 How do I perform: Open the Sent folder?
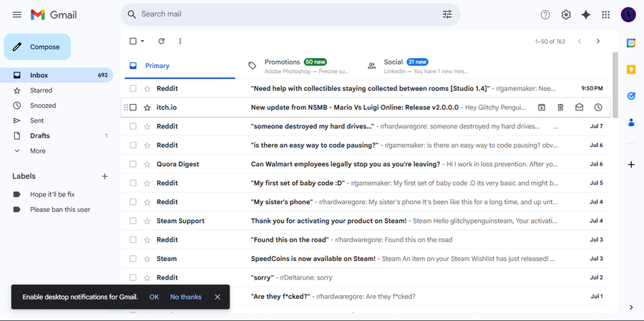pyautogui.click(x=57, y=121)
